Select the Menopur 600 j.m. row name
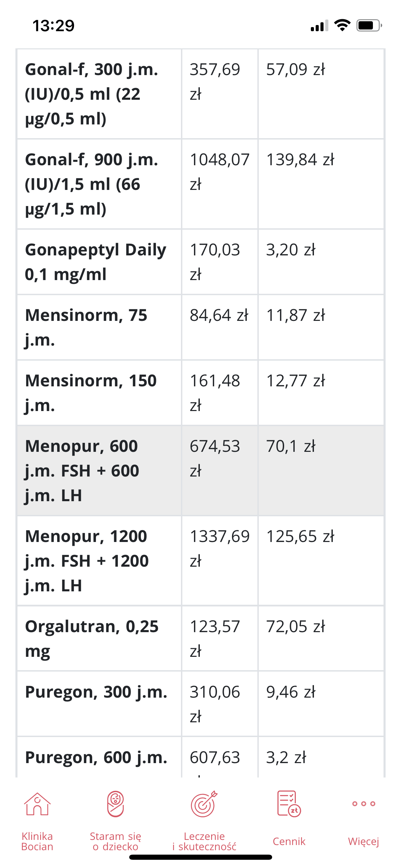401x868 pixels. 82,470
